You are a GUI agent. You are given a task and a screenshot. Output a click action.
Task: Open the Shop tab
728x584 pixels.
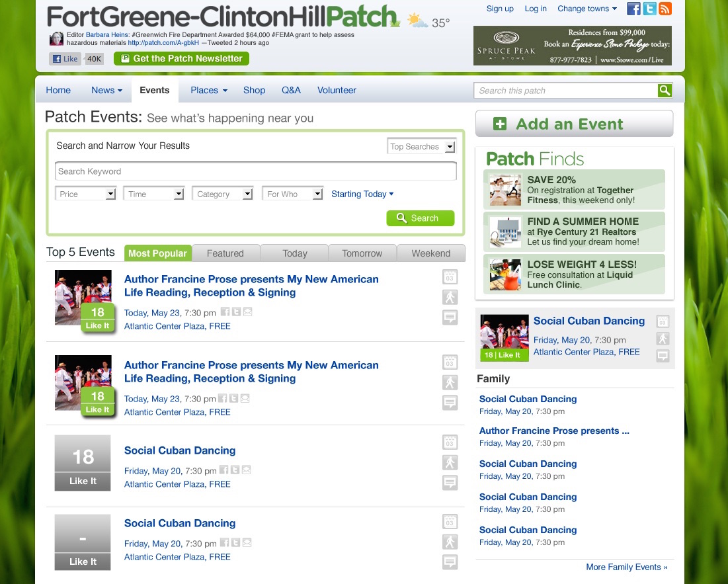click(255, 90)
